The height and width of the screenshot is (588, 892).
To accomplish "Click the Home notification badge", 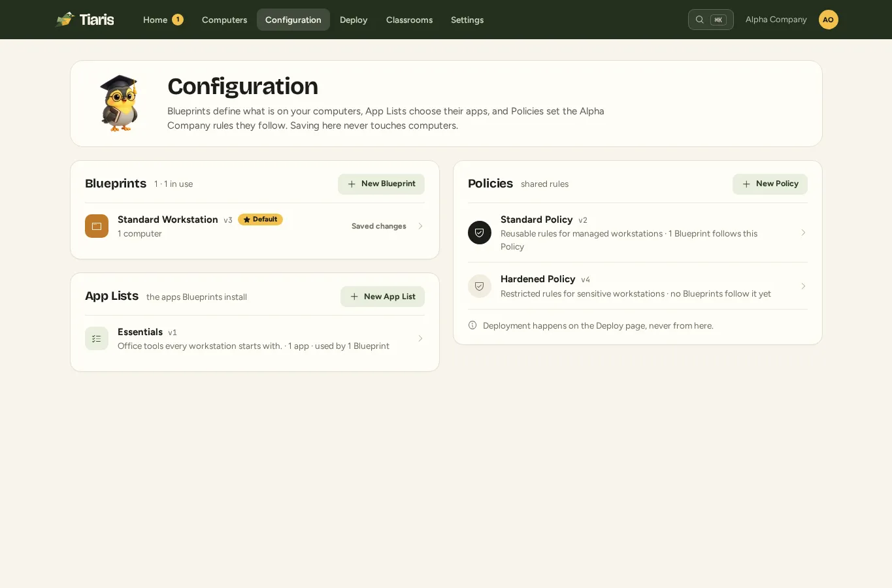I will click(178, 20).
